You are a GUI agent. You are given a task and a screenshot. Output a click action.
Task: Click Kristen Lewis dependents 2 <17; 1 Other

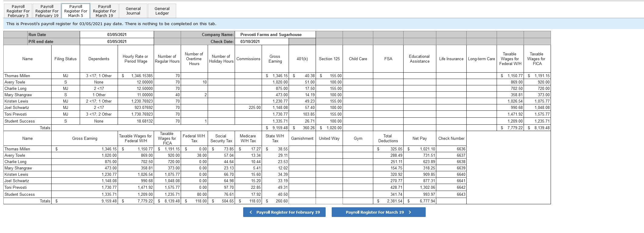[99, 101]
